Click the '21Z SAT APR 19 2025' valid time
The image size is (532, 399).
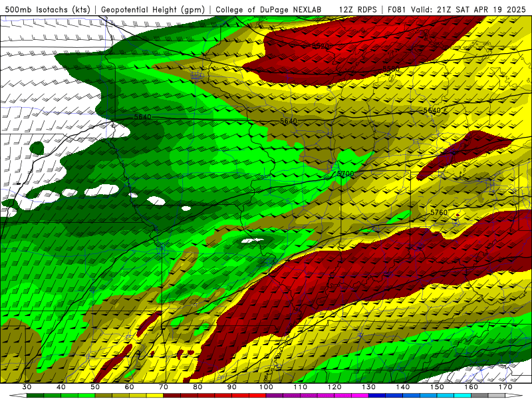click(481, 9)
